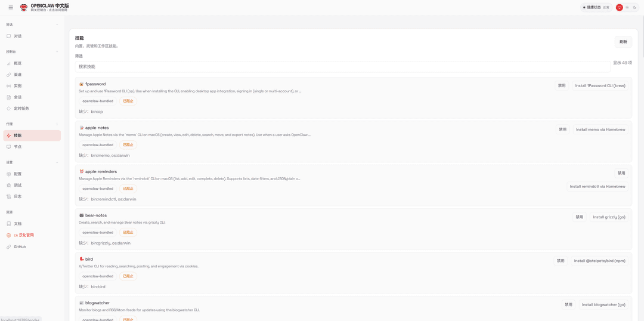Click the OpenClaw red logo
This screenshot has width=644, height=321.
point(24,7)
